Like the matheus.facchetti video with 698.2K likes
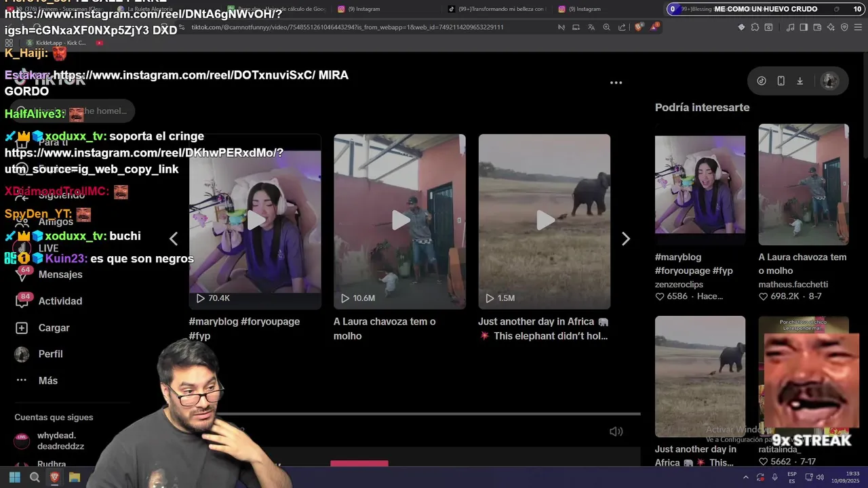The image size is (868, 488). point(764,297)
